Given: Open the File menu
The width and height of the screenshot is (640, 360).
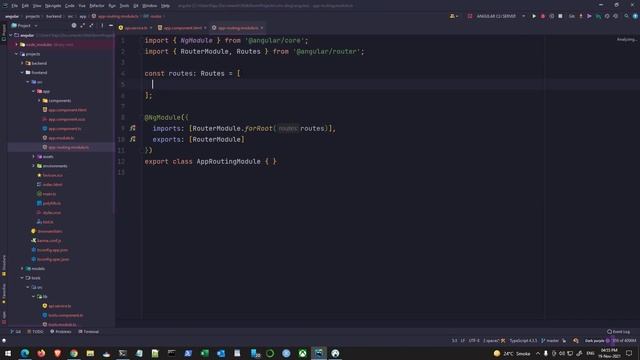Looking at the screenshot, I should [x=15, y=6].
